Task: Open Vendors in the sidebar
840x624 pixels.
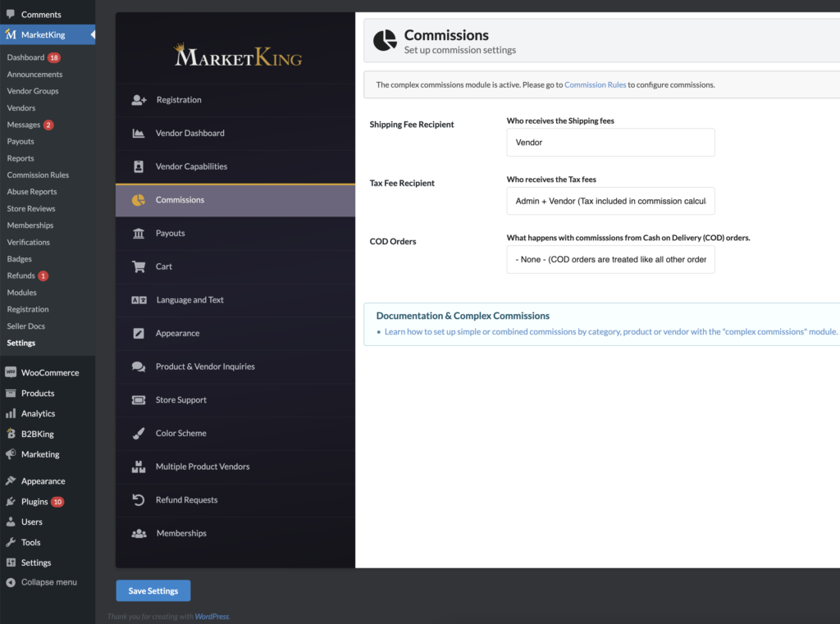Action: click(21, 107)
